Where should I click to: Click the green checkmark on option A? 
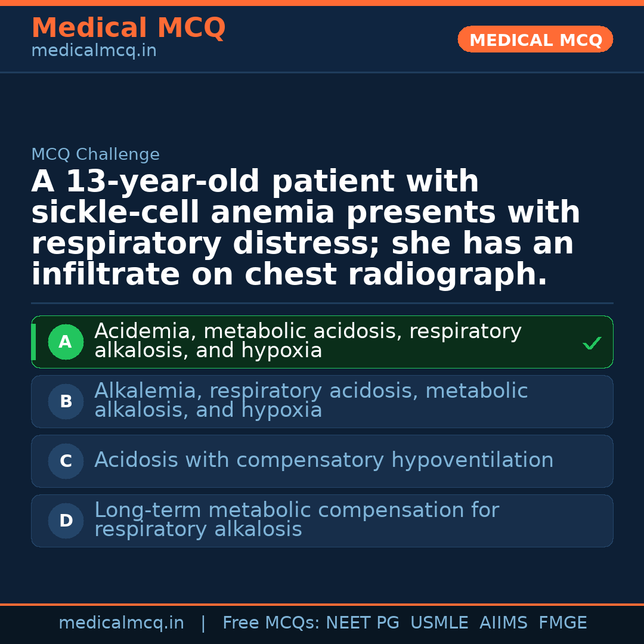pos(592,343)
